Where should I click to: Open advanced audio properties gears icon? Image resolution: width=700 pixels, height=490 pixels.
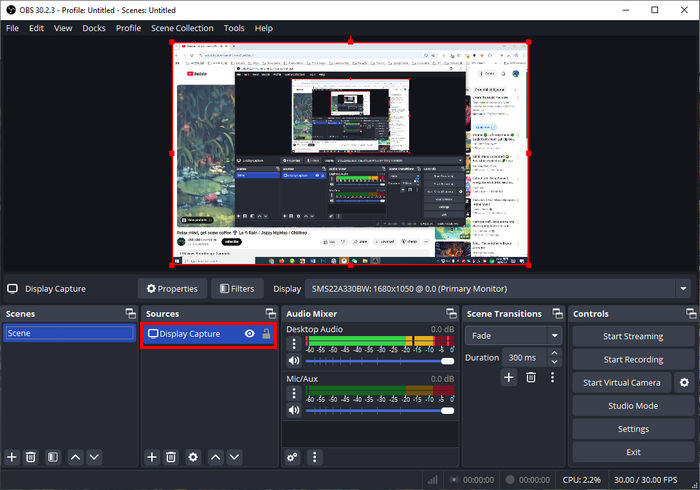(x=292, y=457)
